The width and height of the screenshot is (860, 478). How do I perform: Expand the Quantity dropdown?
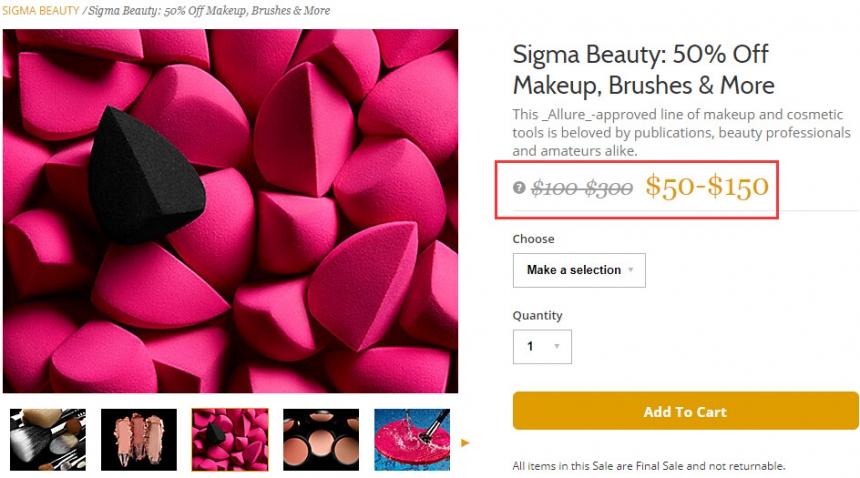pyautogui.click(x=542, y=347)
